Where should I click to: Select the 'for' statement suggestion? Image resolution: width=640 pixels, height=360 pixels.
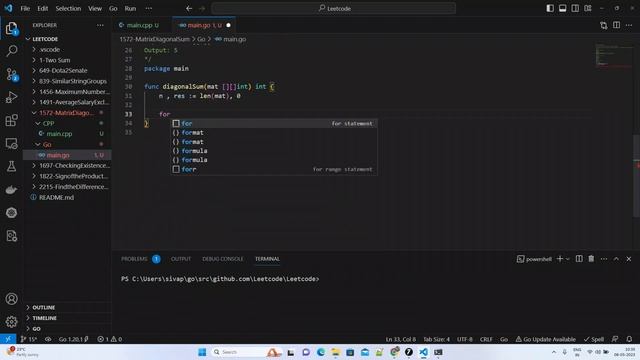click(x=273, y=123)
